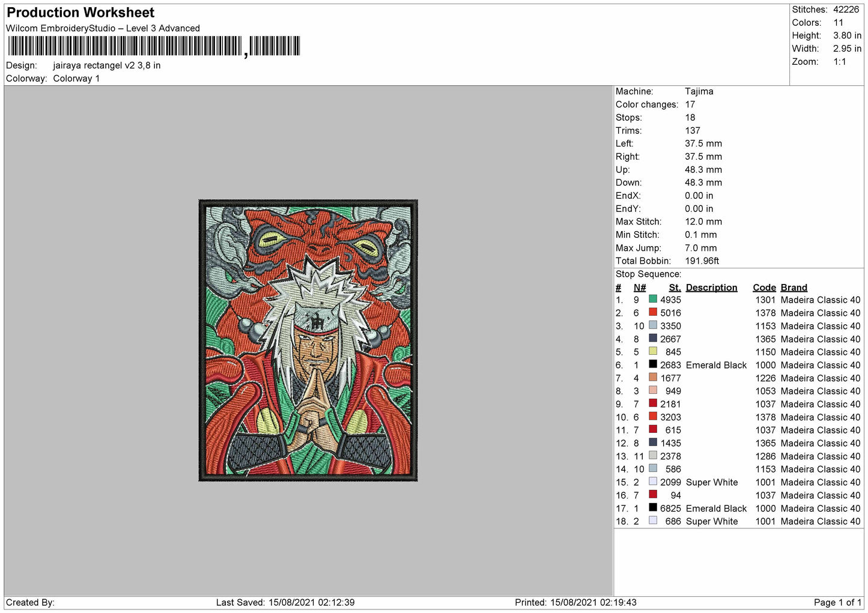Click the "N#" column header
Image resolution: width=868 pixels, height=613 pixels.
click(x=640, y=288)
